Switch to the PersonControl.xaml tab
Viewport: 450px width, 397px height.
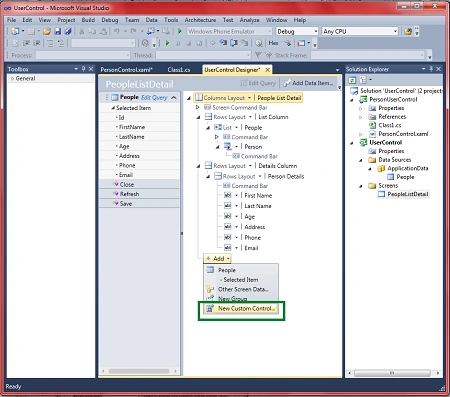pyautogui.click(x=126, y=70)
